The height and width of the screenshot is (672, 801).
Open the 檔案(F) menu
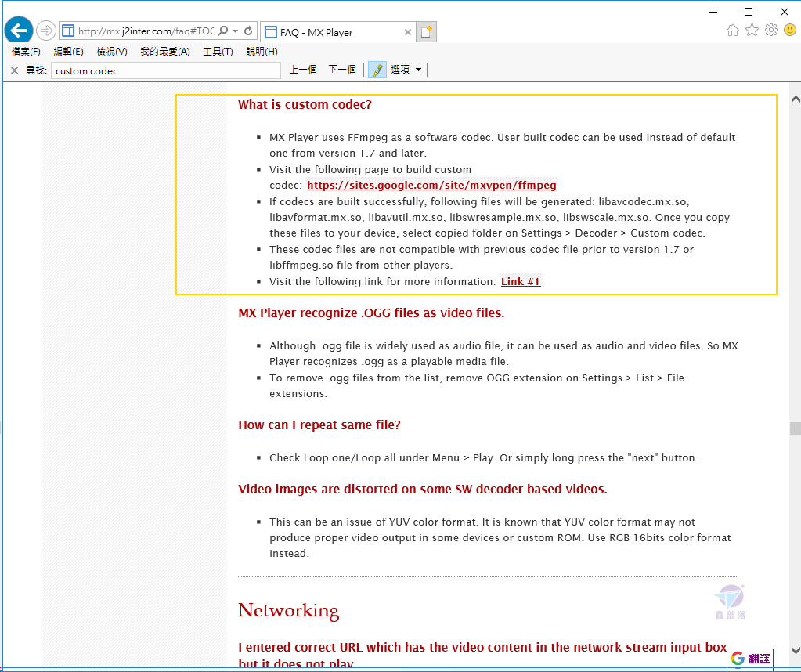coord(26,52)
